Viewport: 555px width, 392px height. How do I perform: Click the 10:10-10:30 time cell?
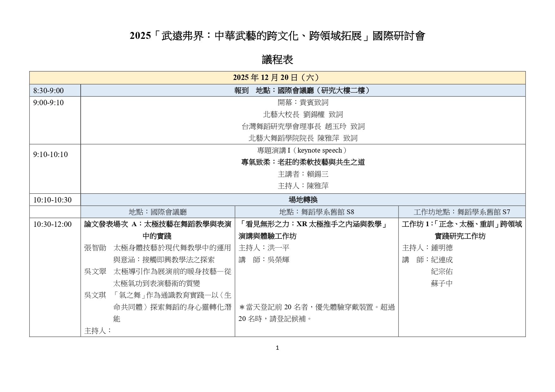(x=52, y=200)
